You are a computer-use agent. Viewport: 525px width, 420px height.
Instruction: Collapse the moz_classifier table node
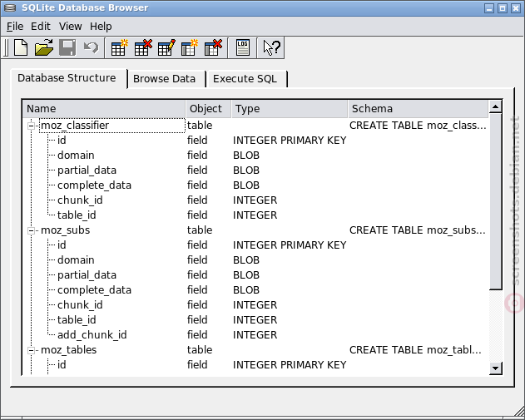(31, 126)
